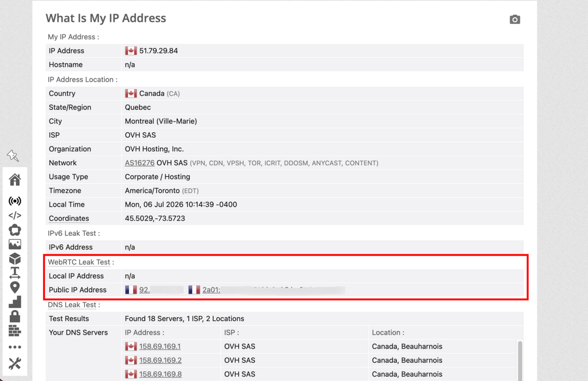Click the Organization value OVH Hosting, Inc.
Screen dimensions: 588x381
(x=154, y=149)
